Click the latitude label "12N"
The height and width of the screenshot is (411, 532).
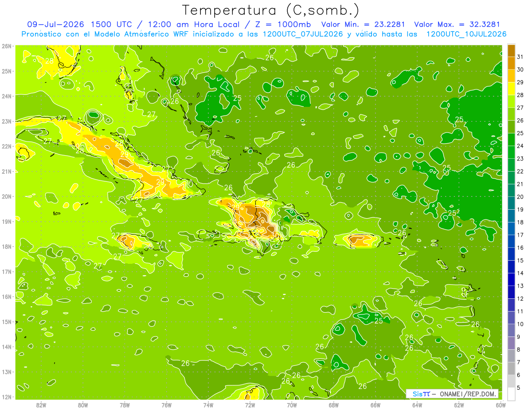point(7,397)
